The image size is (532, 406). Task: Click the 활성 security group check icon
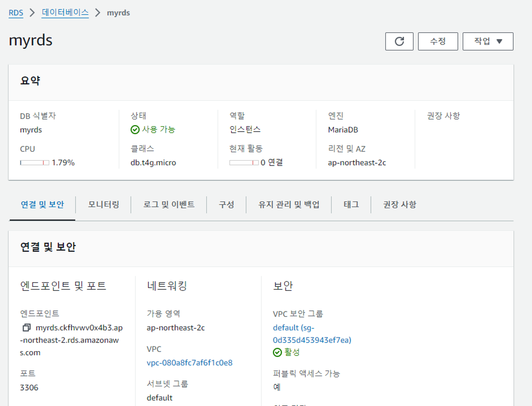pos(277,352)
